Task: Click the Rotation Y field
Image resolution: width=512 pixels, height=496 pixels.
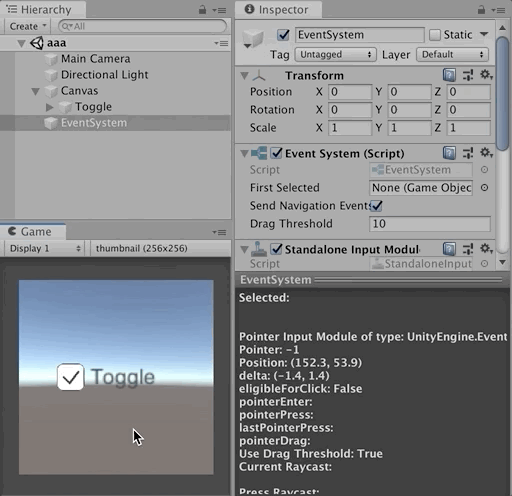Action: [409, 110]
